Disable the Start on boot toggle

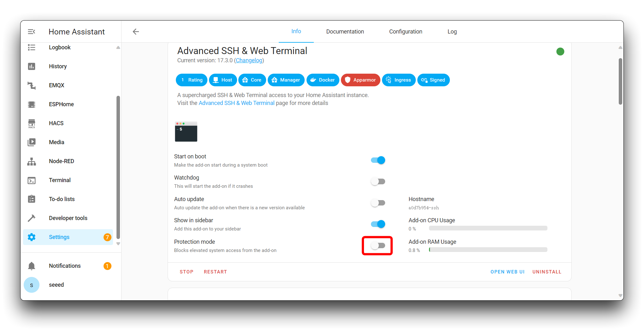(x=378, y=160)
